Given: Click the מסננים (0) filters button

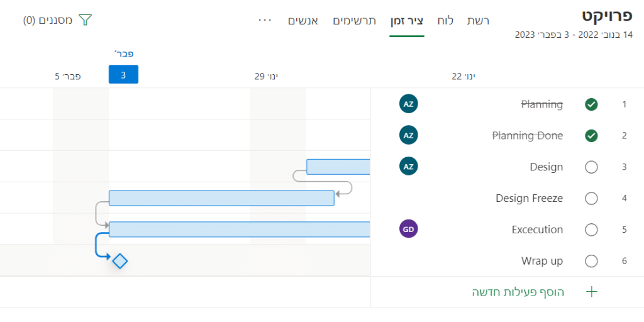Looking at the screenshot, I should tap(48, 21).
